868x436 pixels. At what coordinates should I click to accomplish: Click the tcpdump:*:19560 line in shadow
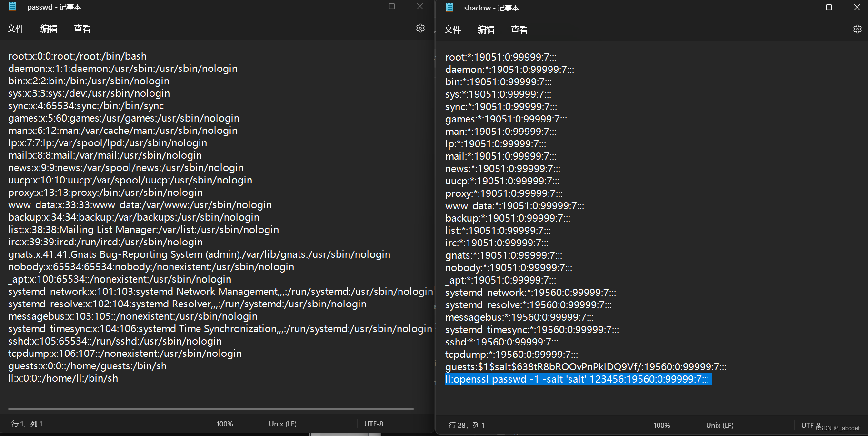tap(511, 355)
